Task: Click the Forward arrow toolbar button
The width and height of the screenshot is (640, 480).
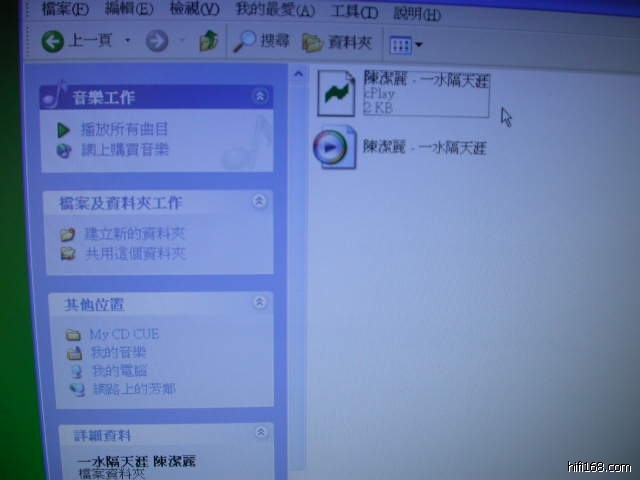Action: click(156, 42)
